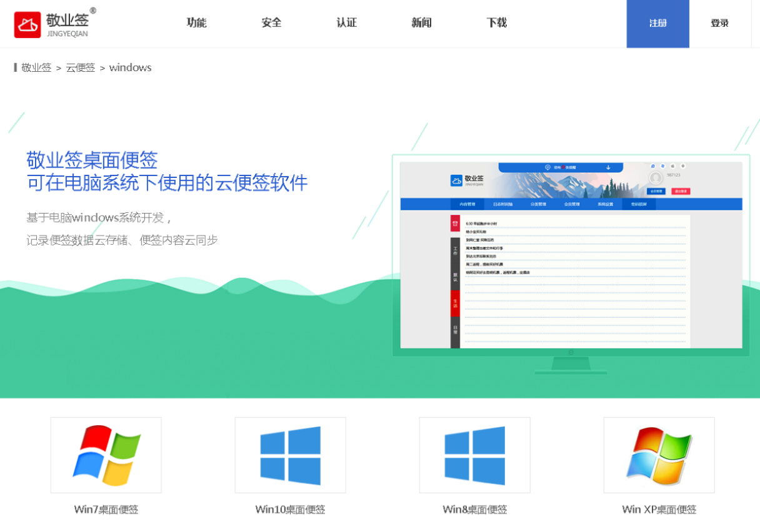Screen dimensions: 760x532
Task: Open the Win7桌面便签 text link
Action: [x=106, y=510]
